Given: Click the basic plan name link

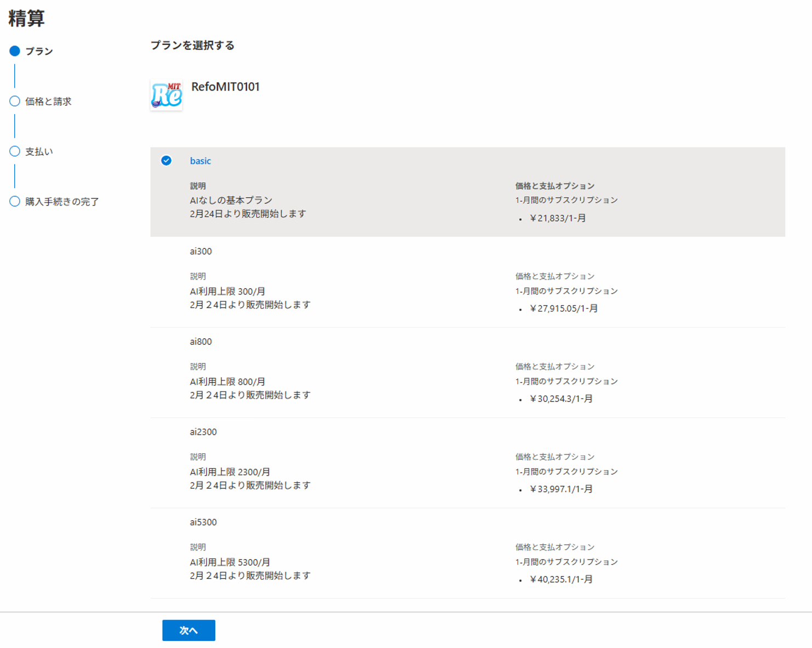Looking at the screenshot, I should pyautogui.click(x=200, y=161).
